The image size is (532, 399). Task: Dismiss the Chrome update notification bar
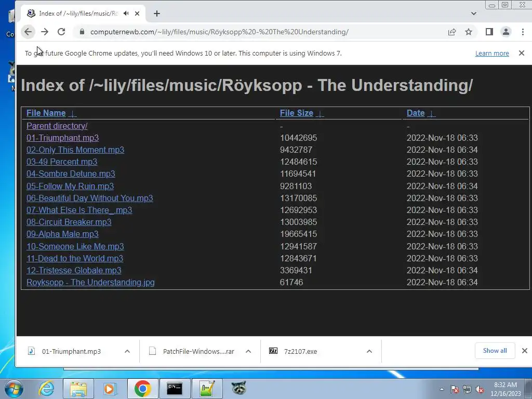(522, 53)
